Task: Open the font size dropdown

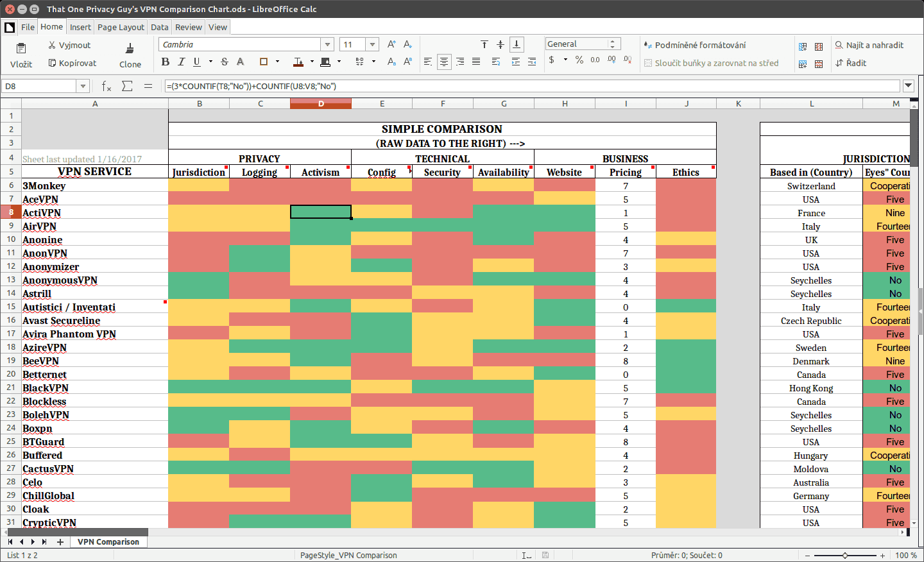Action: [x=372, y=44]
